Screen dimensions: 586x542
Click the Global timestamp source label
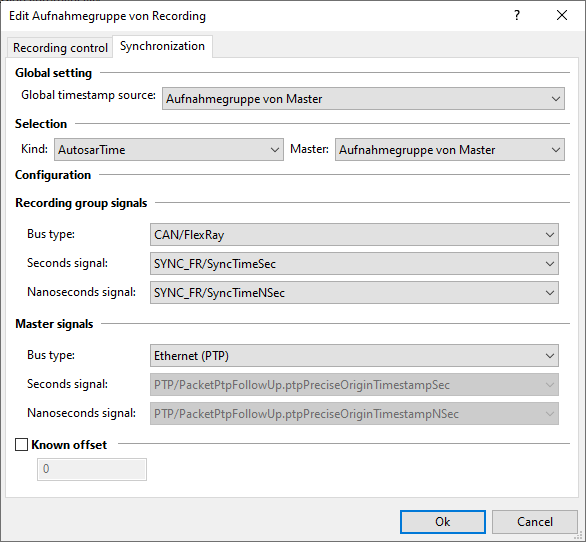(88, 95)
